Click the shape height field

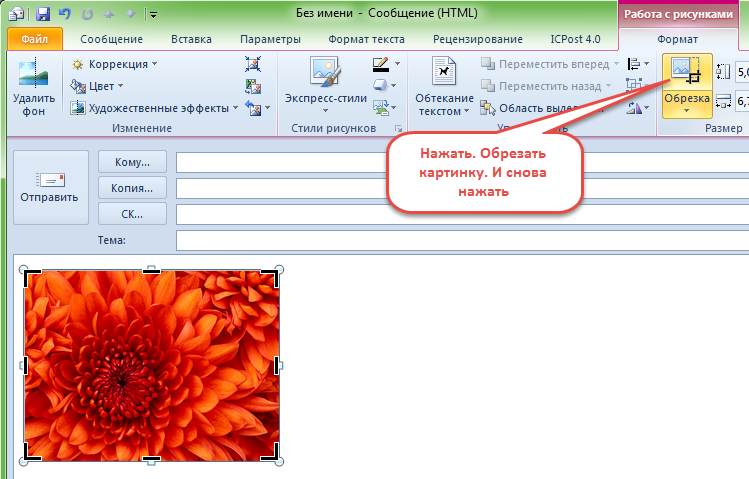[742, 73]
